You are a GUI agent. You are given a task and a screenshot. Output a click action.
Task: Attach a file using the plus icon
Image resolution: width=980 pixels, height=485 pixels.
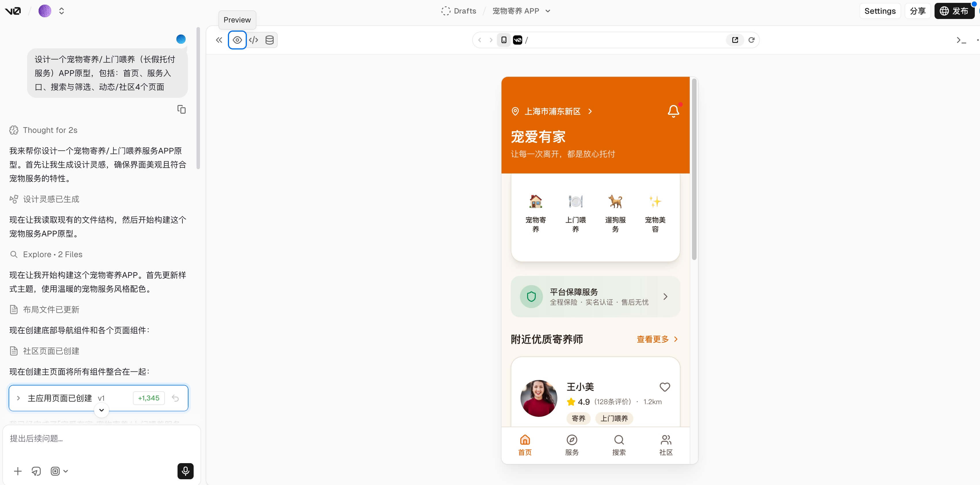(x=18, y=471)
